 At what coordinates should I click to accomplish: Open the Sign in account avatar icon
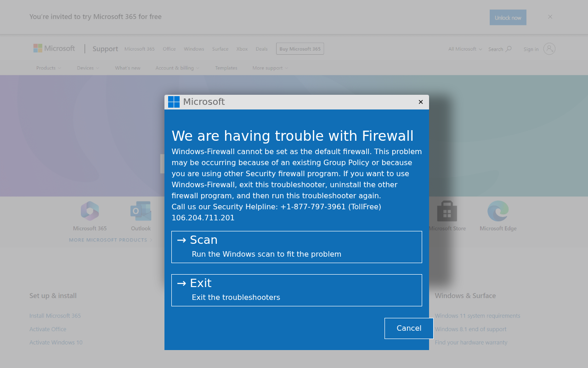pyautogui.click(x=549, y=49)
